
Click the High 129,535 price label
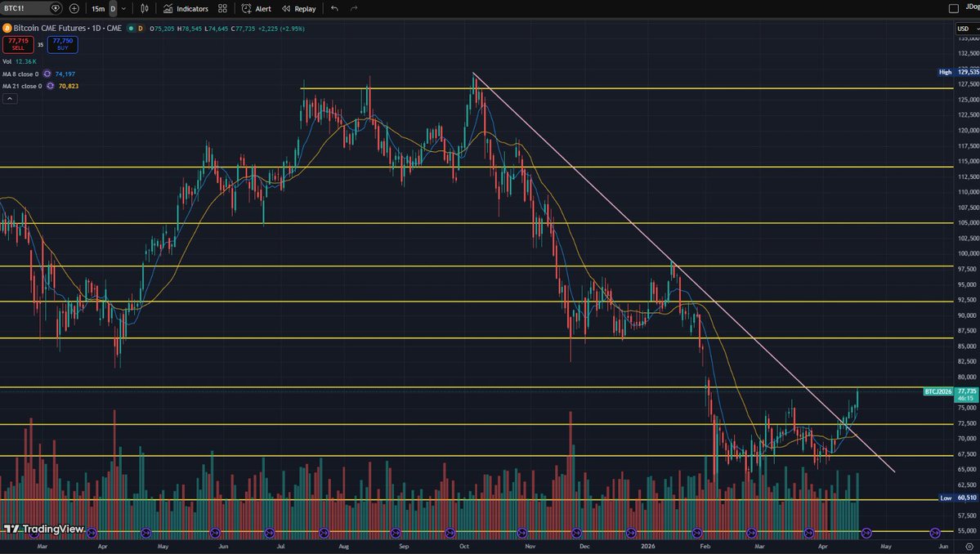click(x=958, y=72)
